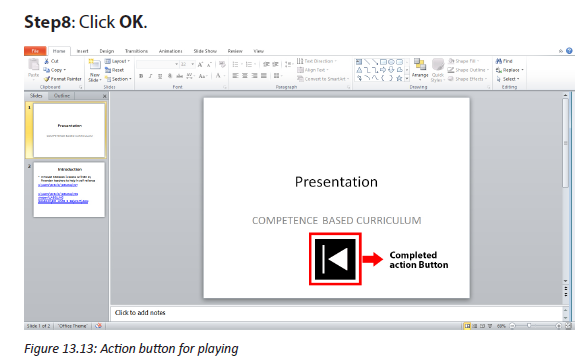Image resolution: width=583 pixels, height=361 pixels.
Task: Open PowerPoint help question mark
Action: coord(569,51)
